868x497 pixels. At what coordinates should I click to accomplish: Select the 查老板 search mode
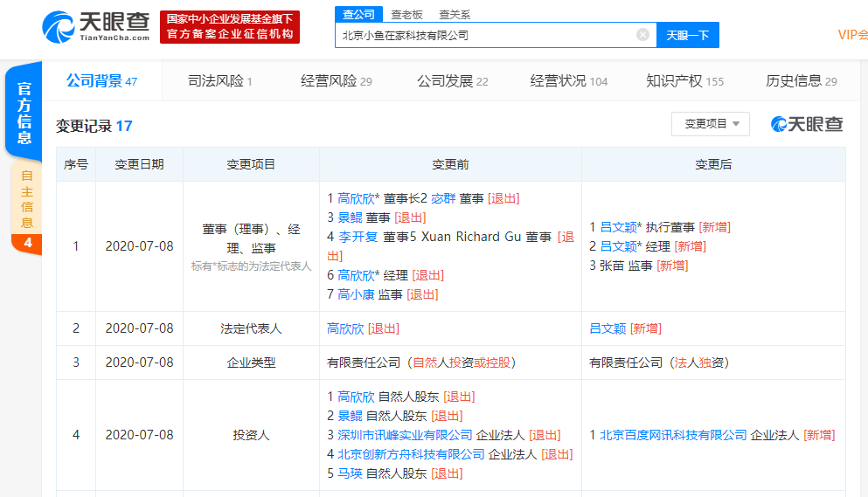(406, 14)
